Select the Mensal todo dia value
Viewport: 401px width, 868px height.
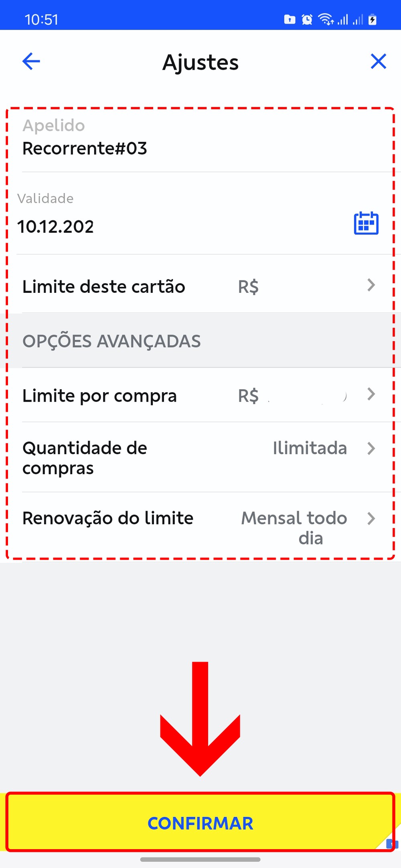click(x=294, y=528)
